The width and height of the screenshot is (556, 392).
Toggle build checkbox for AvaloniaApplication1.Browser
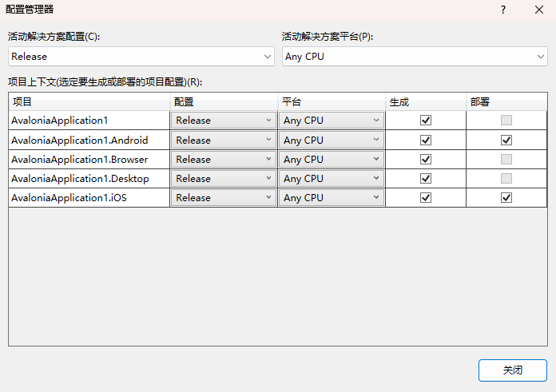pos(426,159)
